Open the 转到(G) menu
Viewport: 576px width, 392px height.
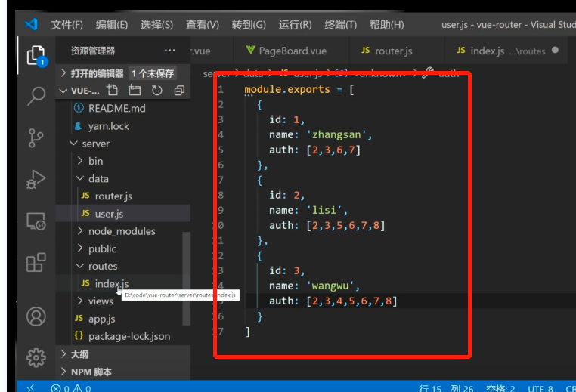pos(249,25)
